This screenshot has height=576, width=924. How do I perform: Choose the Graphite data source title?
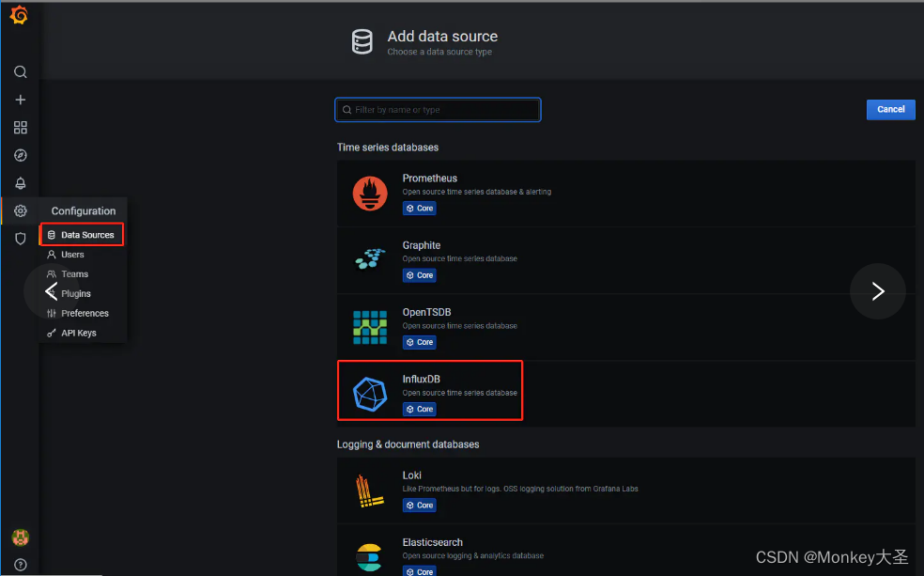(422, 245)
